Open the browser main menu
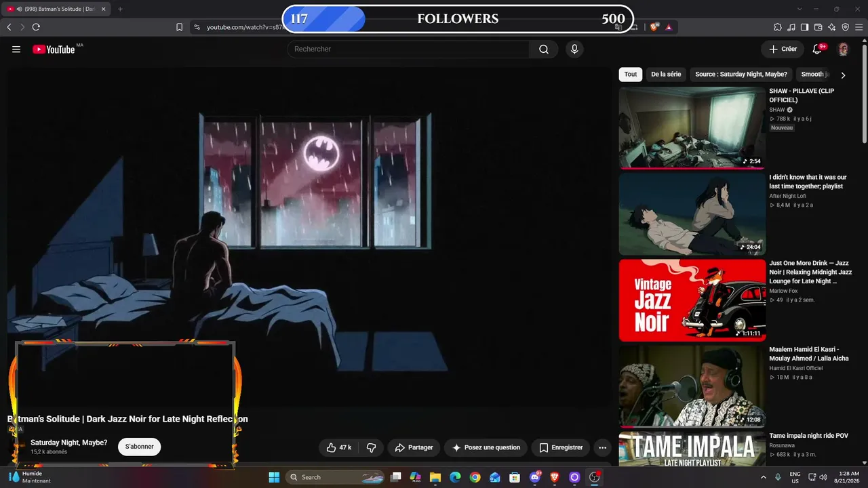The image size is (868, 488). click(x=859, y=27)
